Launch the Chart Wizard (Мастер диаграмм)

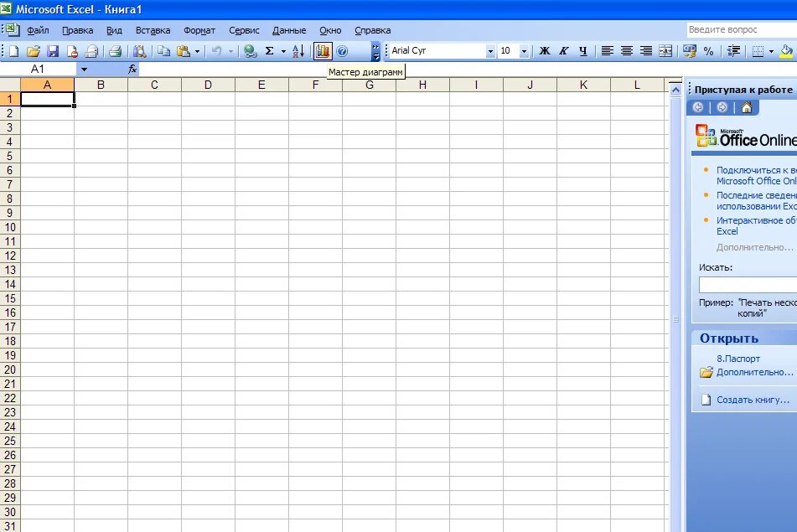[323, 51]
